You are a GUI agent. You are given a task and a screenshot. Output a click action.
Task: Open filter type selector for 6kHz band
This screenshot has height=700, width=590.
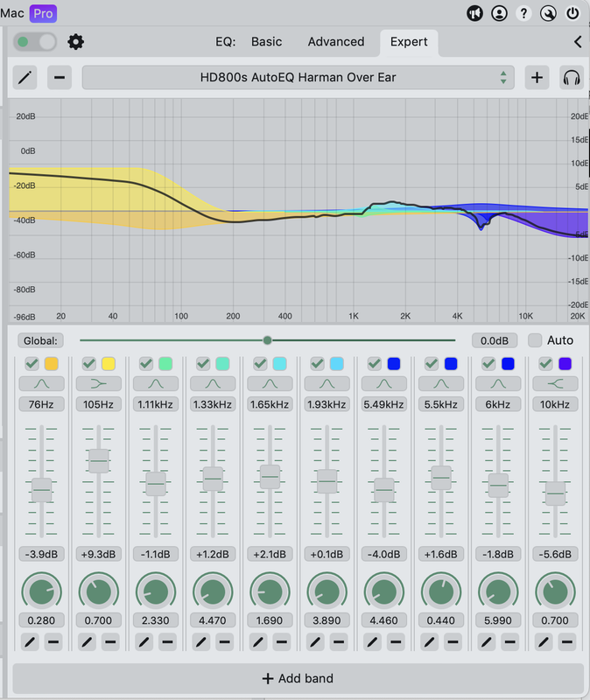pyautogui.click(x=498, y=383)
